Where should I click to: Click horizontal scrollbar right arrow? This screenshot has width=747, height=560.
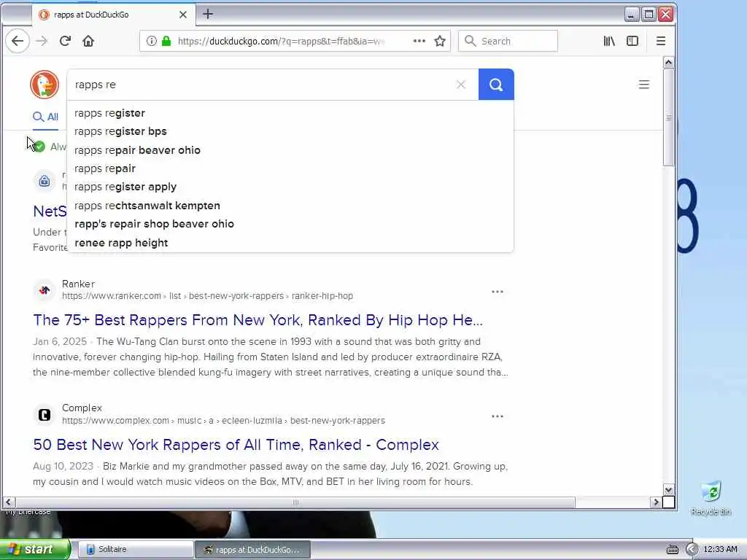tap(656, 502)
